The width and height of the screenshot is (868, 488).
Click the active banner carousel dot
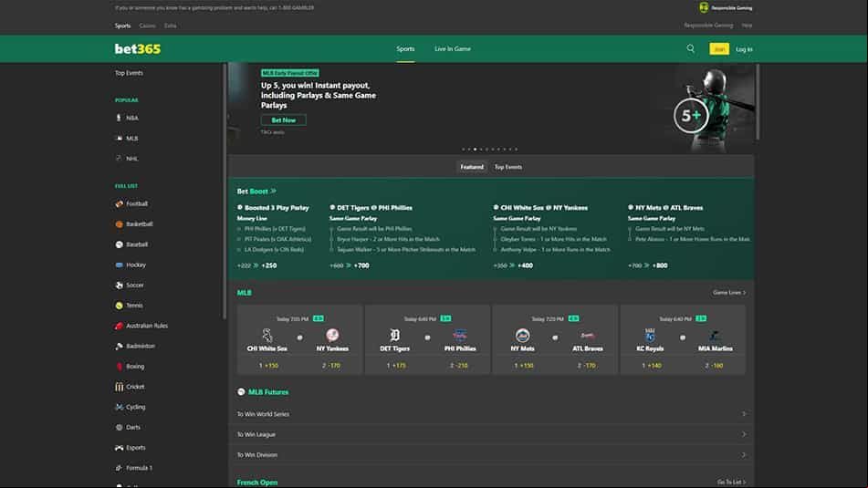pos(475,149)
